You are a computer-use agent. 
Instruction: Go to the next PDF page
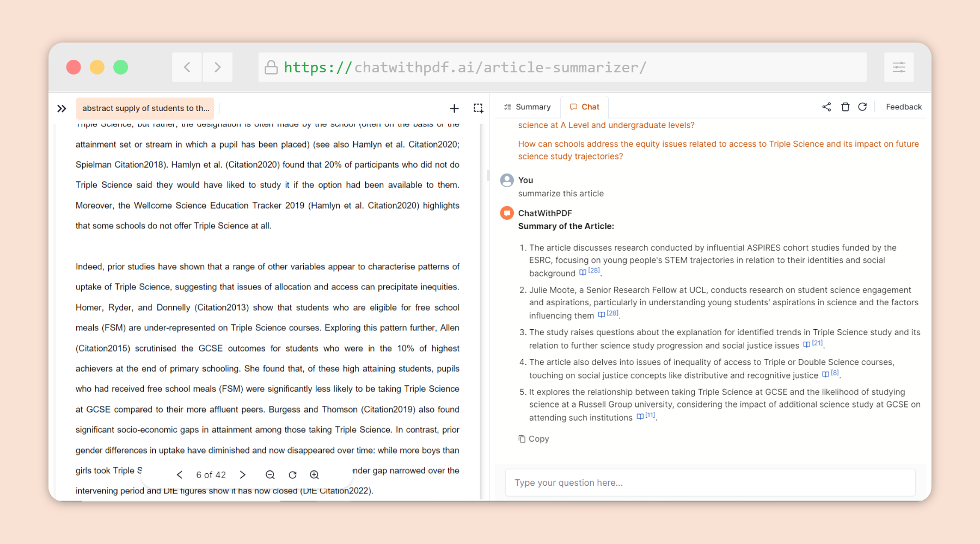[x=243, y=474]
